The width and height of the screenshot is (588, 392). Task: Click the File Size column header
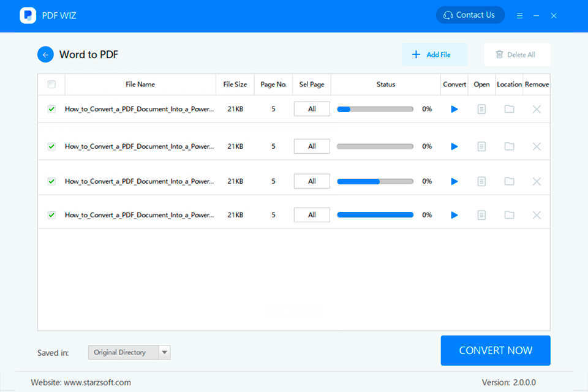[235, 85]
